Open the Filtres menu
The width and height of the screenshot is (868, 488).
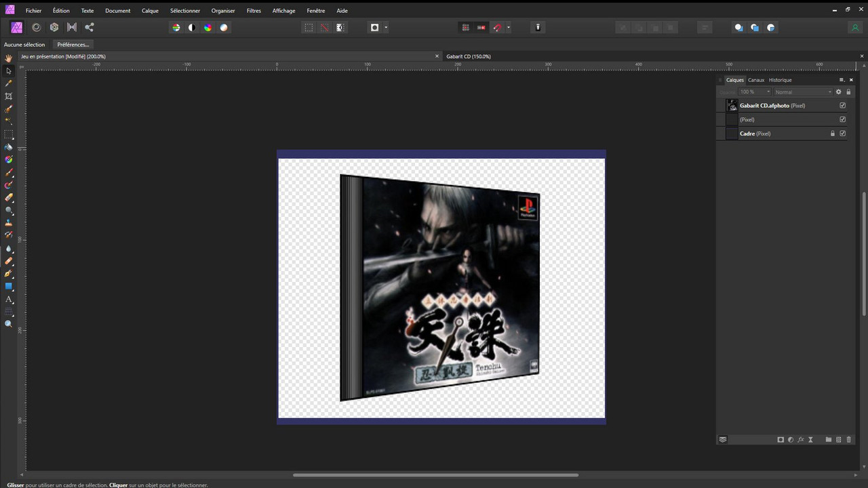(x=254, y=11)
